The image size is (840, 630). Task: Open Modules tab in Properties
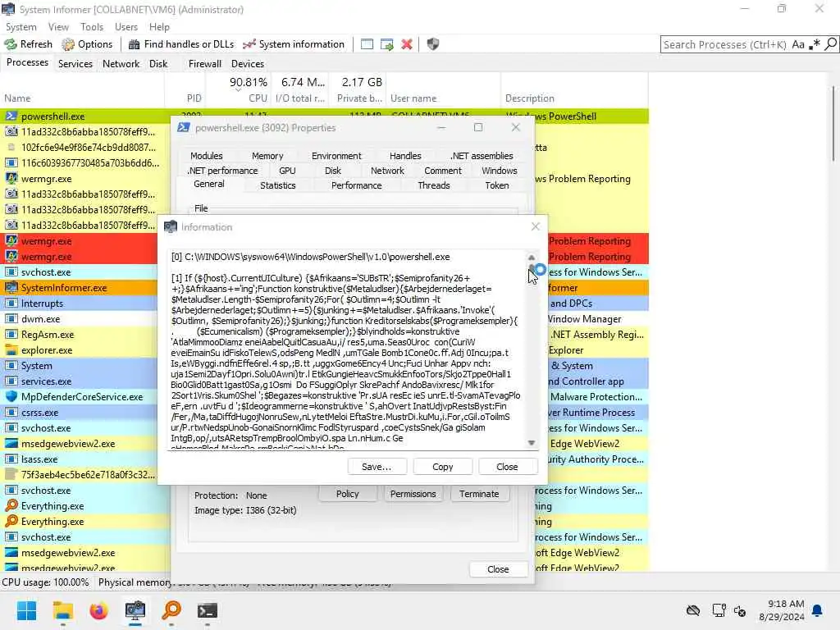pos(206,156)
